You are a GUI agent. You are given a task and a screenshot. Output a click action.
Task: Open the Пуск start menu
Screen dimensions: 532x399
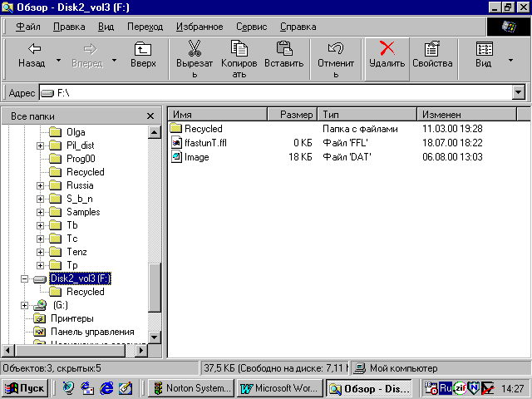24,388
